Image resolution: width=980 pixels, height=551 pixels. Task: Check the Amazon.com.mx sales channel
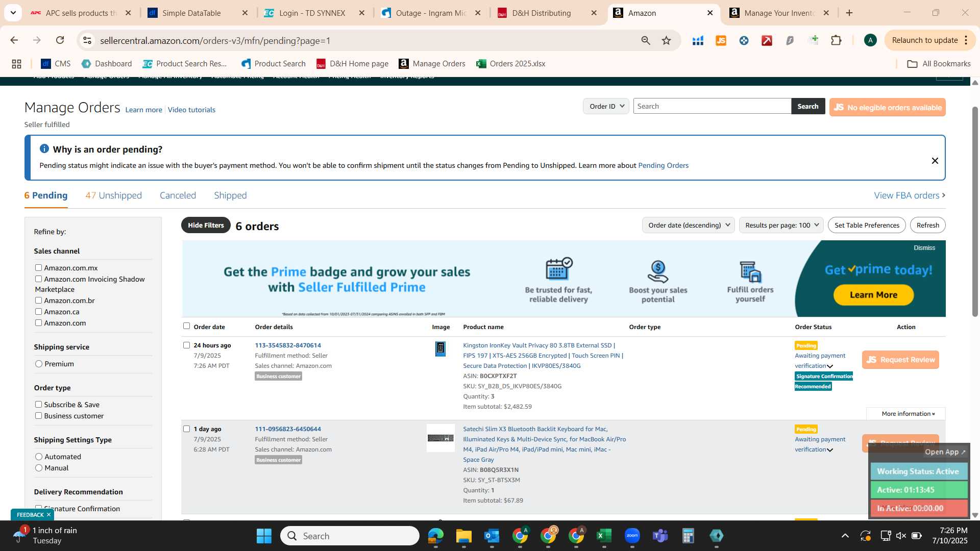pyautogui.click(x=38, y=267)
